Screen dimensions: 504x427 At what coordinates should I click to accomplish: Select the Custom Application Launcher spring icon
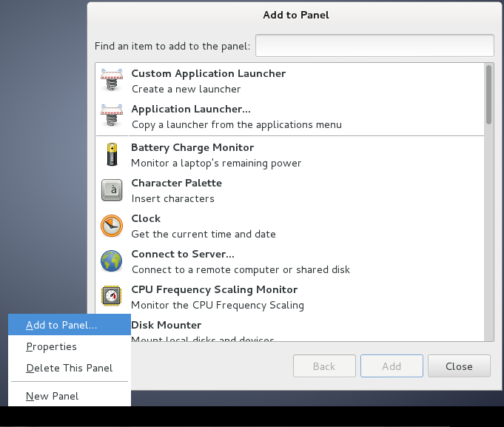(112, 80)
